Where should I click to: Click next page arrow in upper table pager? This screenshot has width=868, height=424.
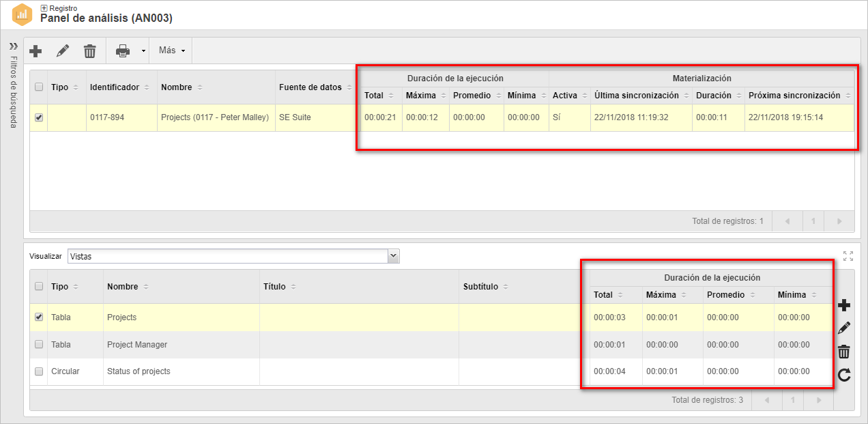[839, 221]
